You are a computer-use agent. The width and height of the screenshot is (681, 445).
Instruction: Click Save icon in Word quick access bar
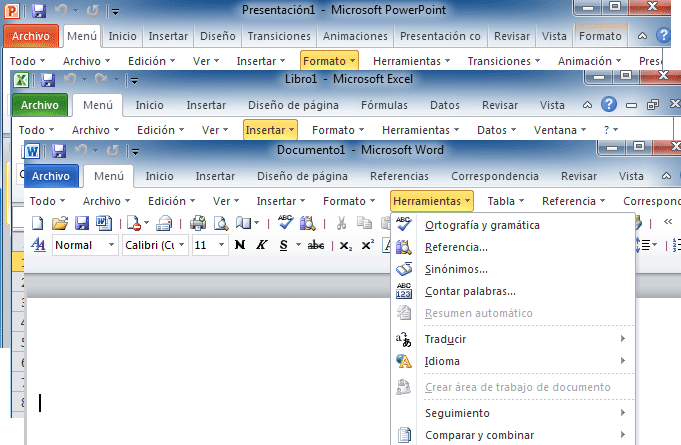pos(59,151)
